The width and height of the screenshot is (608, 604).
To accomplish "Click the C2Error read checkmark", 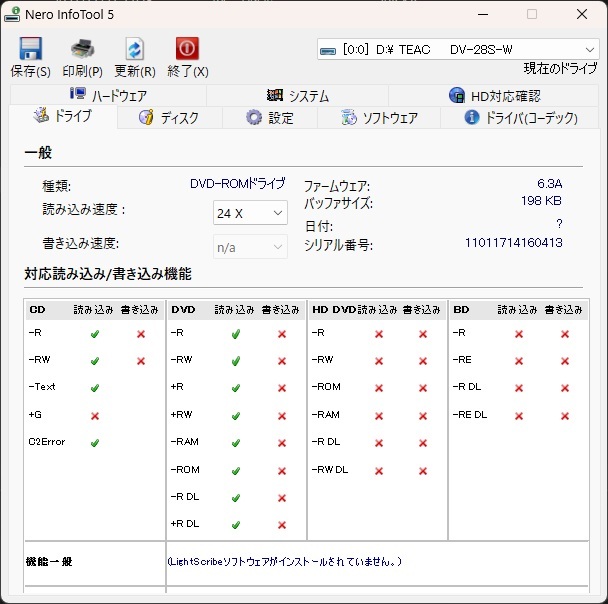I will point(95,442).
